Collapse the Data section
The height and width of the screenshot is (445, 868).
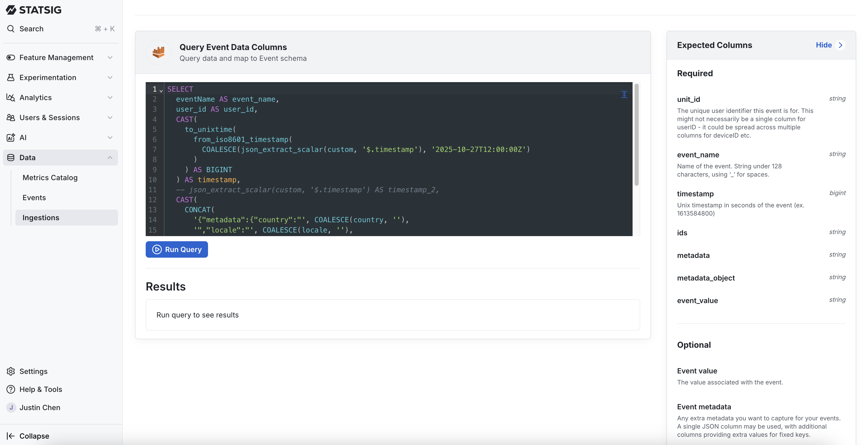[x=110, y=157]
